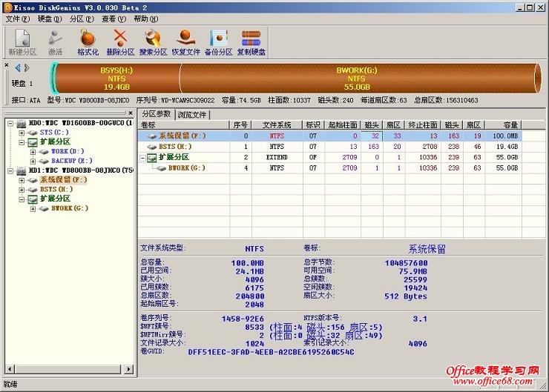Screen dimensions: 549x392
Task: Go to next disk with right arrow
Action: click(27, 68)
